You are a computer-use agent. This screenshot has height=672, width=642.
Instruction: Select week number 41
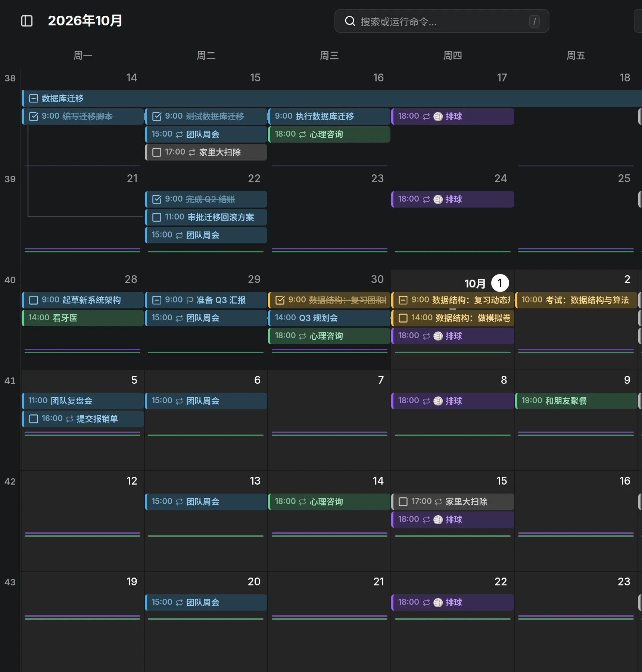point(10,381)
